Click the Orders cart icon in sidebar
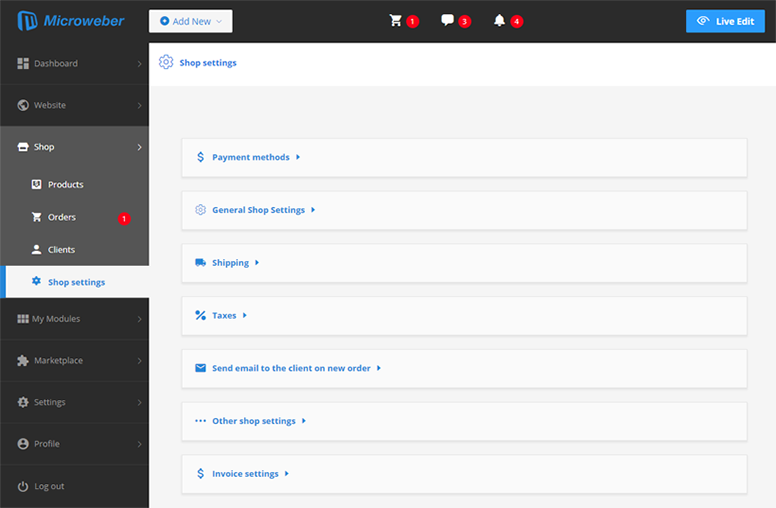The height and width of the screenshot is (508, 776). coord(37,217)
